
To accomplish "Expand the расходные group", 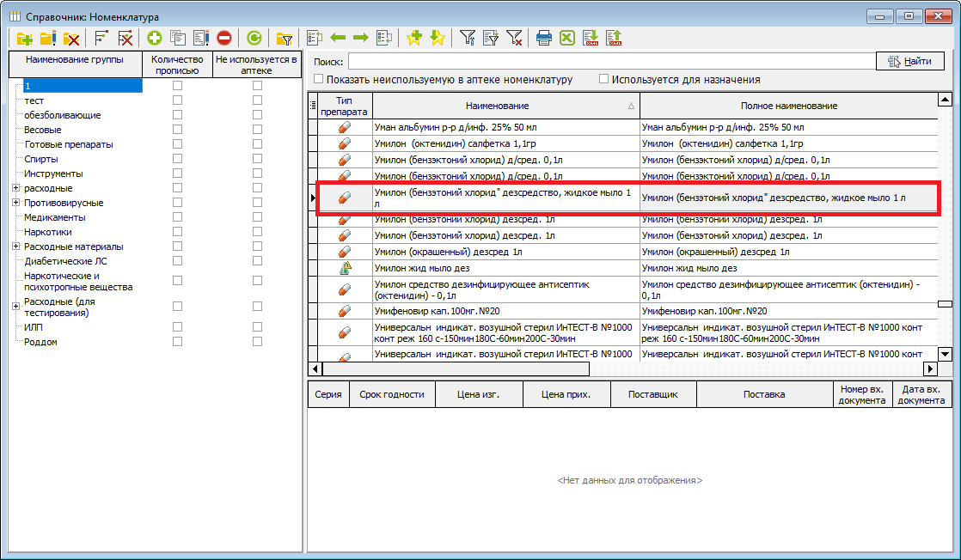I will coord(16,188).
